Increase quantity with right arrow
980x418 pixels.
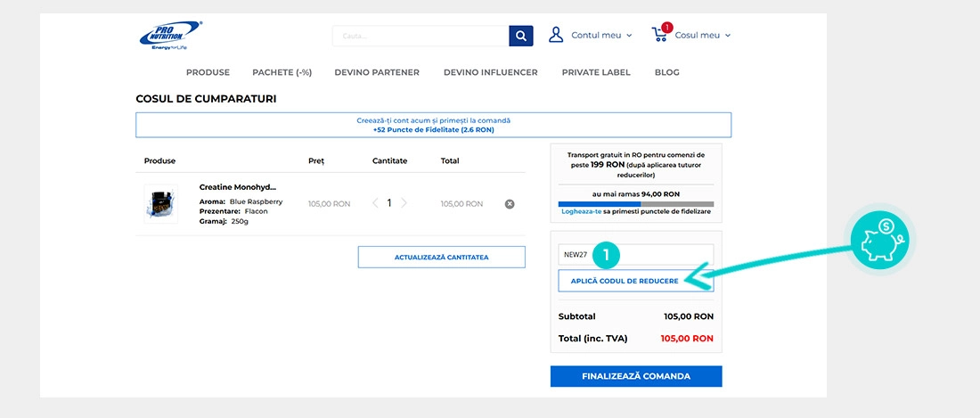point(404,203)
